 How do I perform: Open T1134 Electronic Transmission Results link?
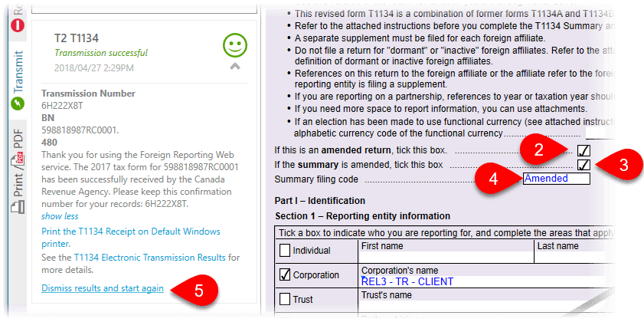[x=149, y=258]
